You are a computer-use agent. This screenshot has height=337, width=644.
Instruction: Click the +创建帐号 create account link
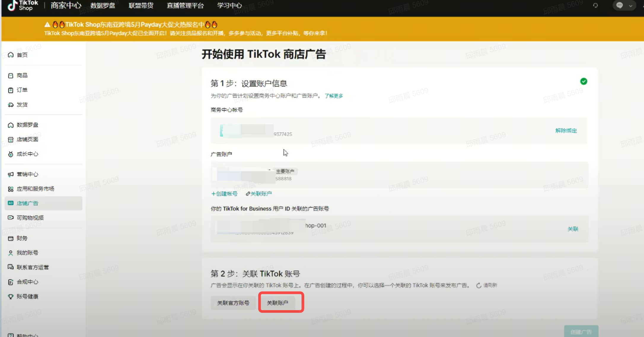[224, 194]
